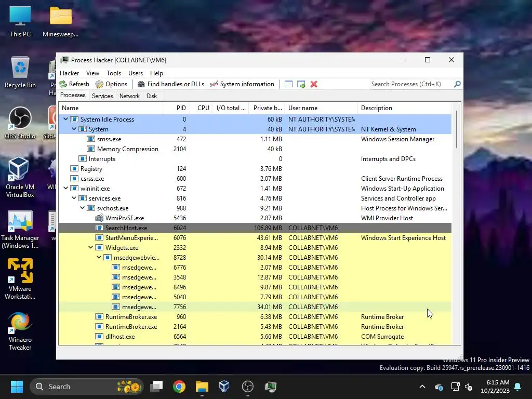This screenshot has width=532, height=399.
Task: Collapse the msedgewebview tree node
Action: [99, 258]
